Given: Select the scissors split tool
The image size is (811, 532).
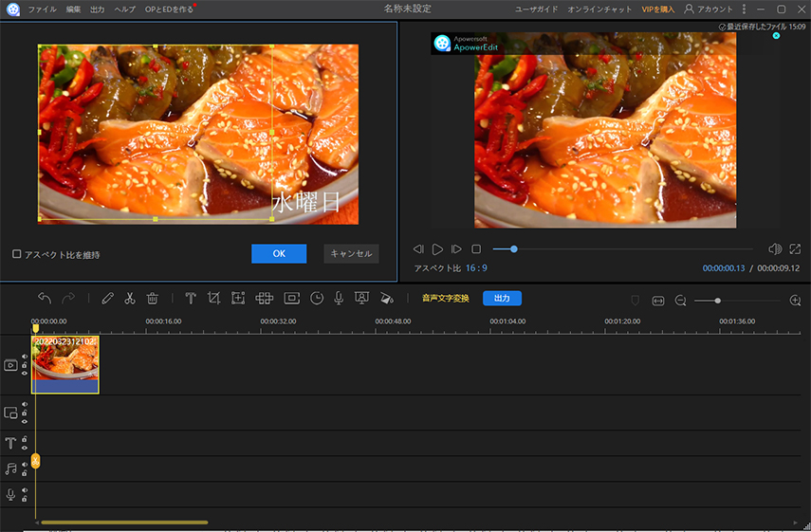Looking at the screenshot, I should [130, 298].
